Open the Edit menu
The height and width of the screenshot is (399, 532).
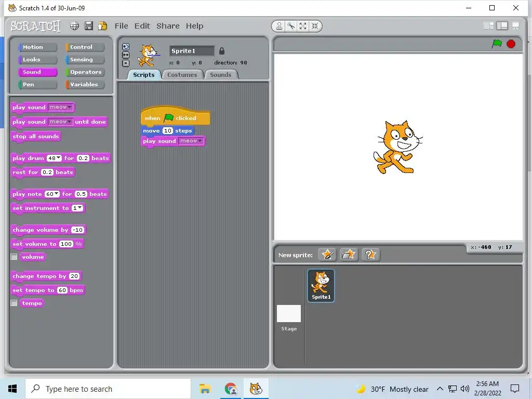click(x=142, y=26)
